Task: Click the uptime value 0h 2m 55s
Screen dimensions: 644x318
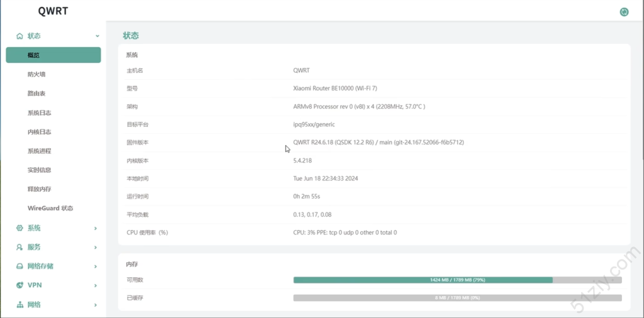Action: click(x=306, y=197)
